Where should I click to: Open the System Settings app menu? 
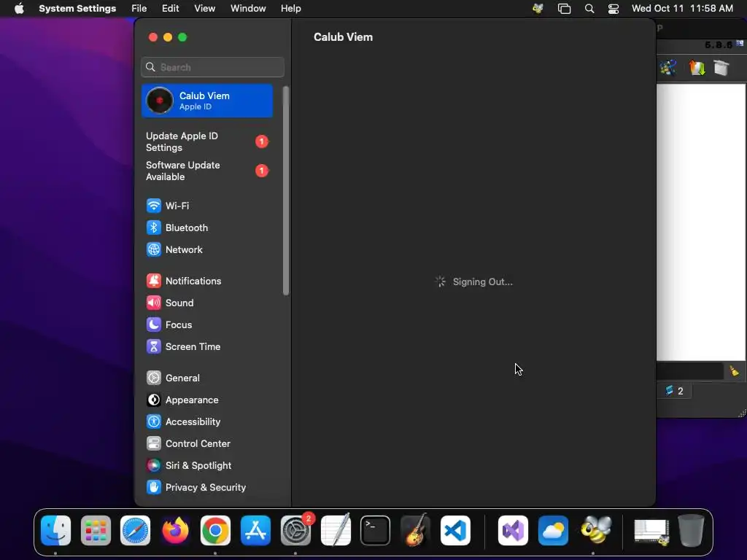(77, 9)
